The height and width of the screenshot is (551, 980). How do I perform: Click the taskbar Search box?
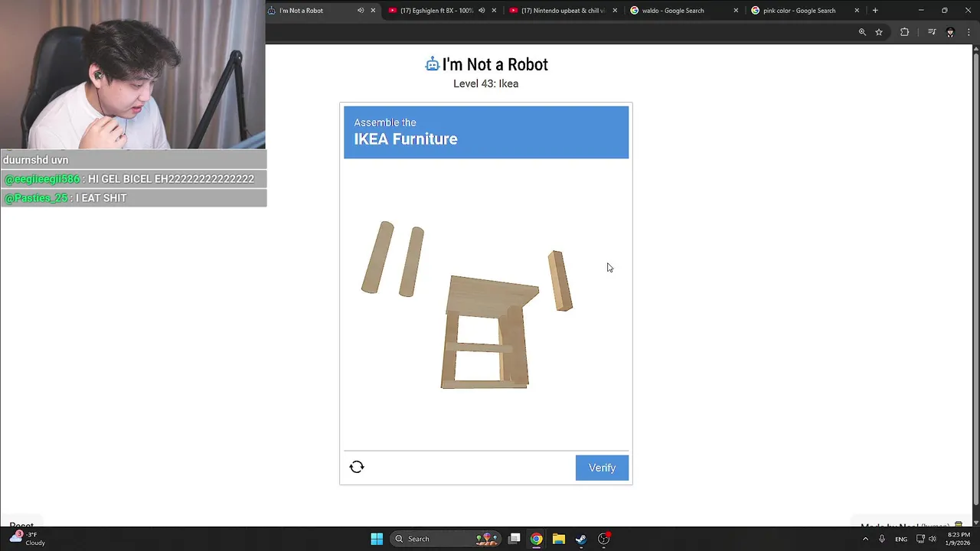(446, 539)
